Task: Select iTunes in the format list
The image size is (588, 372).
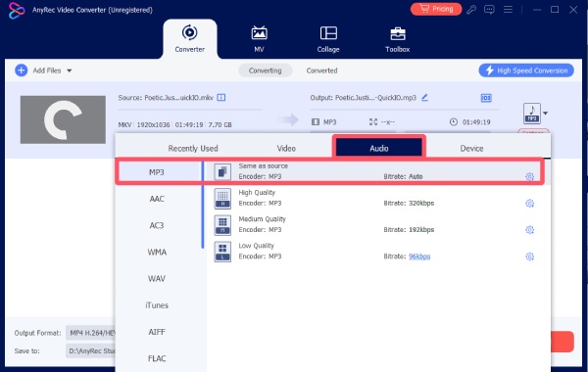Action: 157,305
